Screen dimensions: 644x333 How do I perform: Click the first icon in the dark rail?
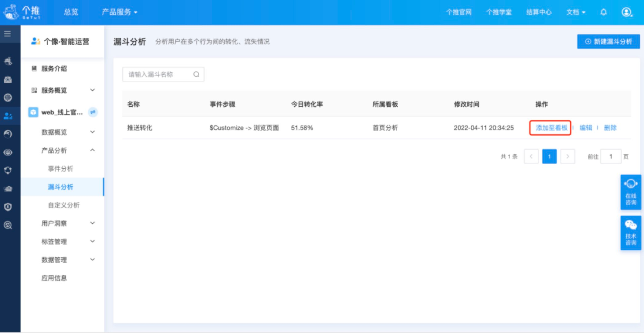tap(8, 61)
